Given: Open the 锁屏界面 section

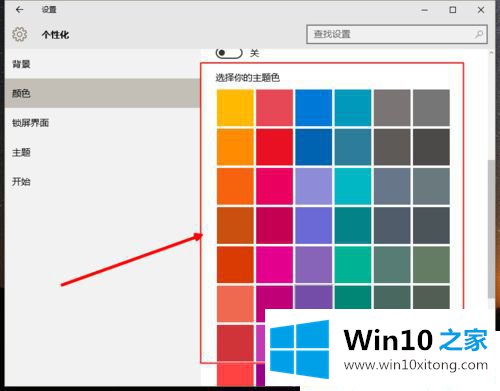Looking at the screenshot, I should click(102, 123).
